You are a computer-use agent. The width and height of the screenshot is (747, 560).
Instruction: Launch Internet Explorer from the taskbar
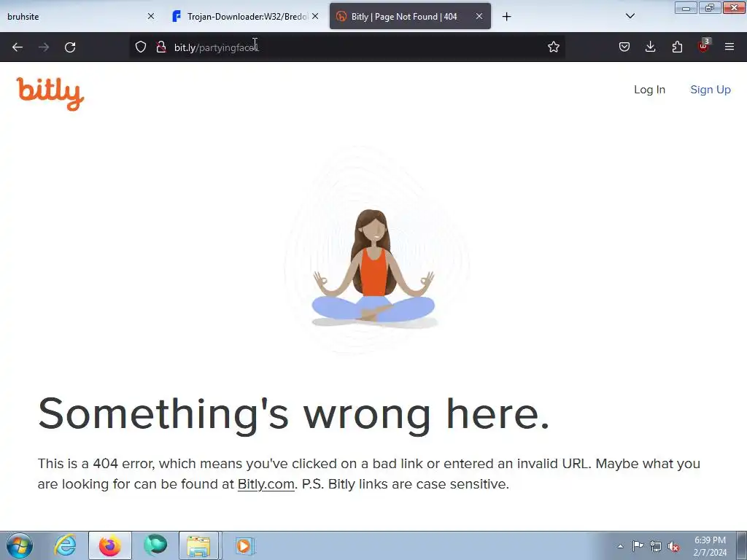pyautogui.click(x=65, y=545)
